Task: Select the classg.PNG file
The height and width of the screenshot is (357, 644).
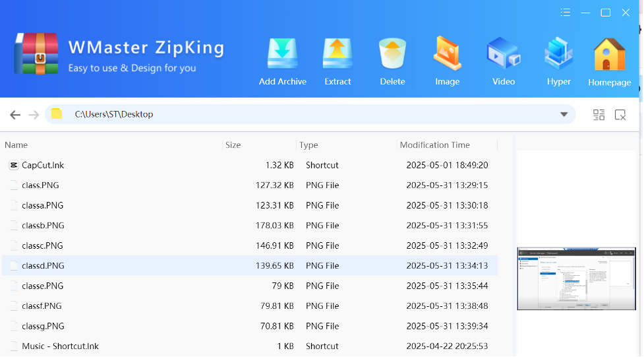Action: pos(43,327)
